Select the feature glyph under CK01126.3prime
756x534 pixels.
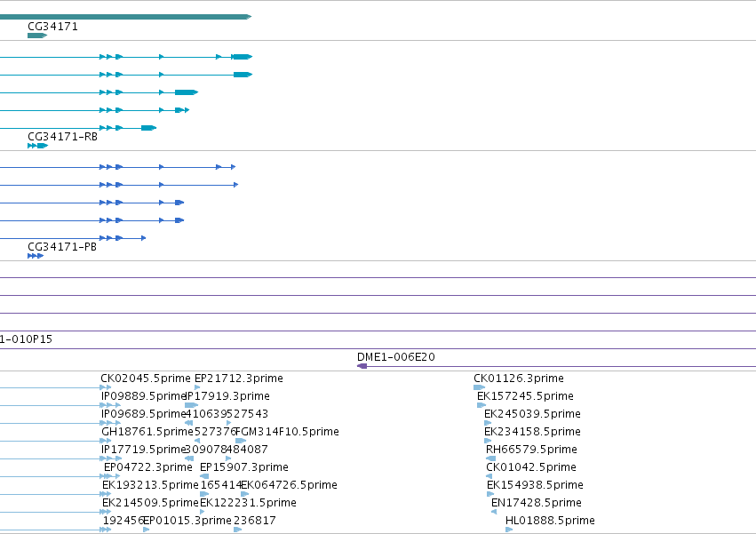[x=479, y=387]
